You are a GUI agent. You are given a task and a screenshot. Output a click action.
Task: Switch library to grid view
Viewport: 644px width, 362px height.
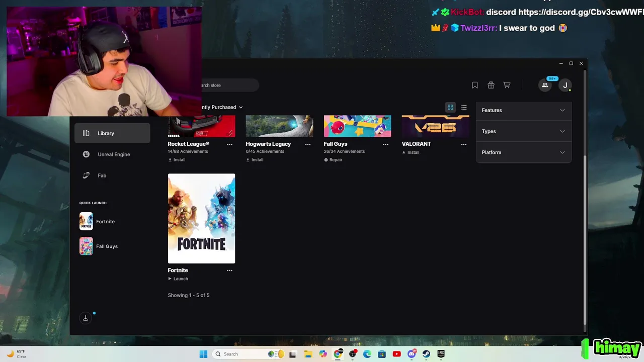click(450, 107)
